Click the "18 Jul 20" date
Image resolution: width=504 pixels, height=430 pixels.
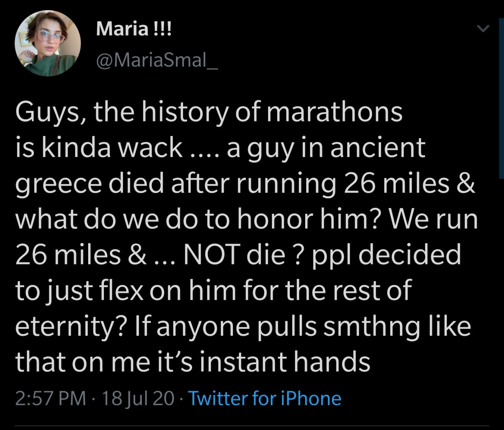tap(137, 398)
